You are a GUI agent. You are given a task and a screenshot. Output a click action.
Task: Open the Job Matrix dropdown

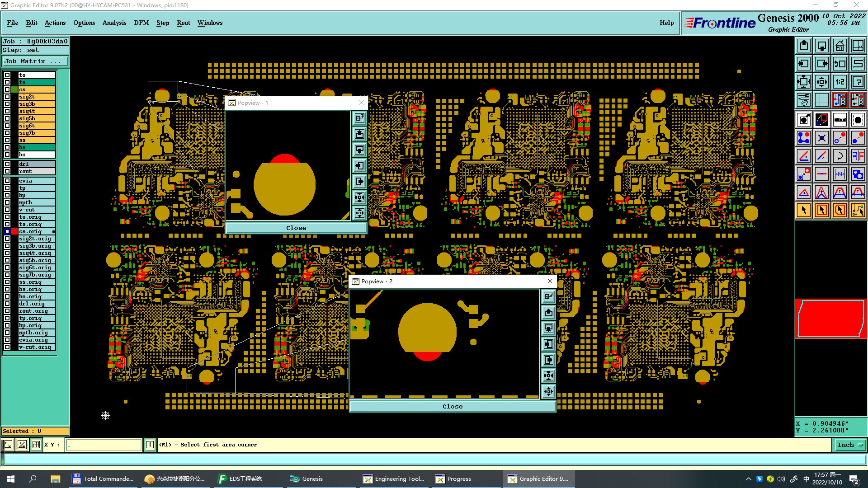pos(35,61)
